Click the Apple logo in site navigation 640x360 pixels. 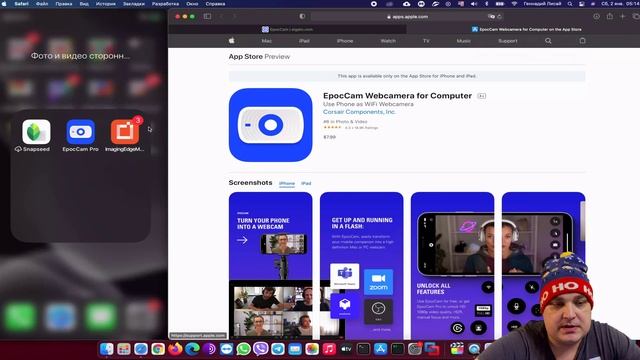pos(231,41)
